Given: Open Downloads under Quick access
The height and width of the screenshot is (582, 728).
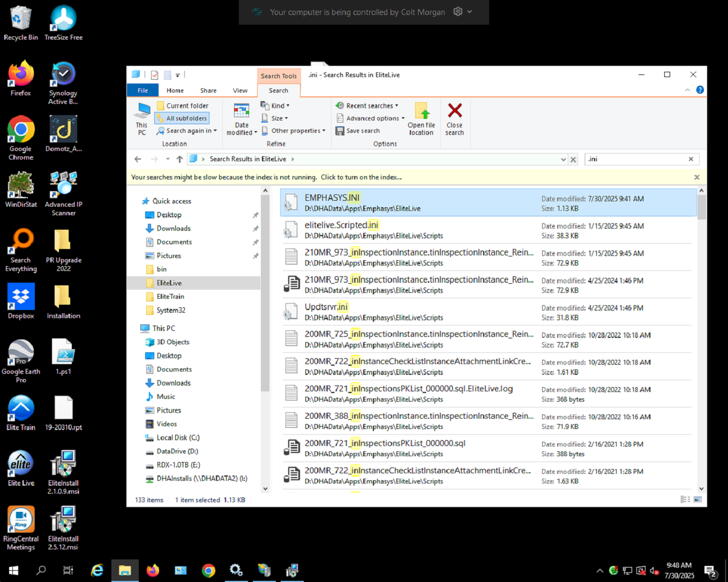Looking at the screenshot, I should (x=174, y=229).
